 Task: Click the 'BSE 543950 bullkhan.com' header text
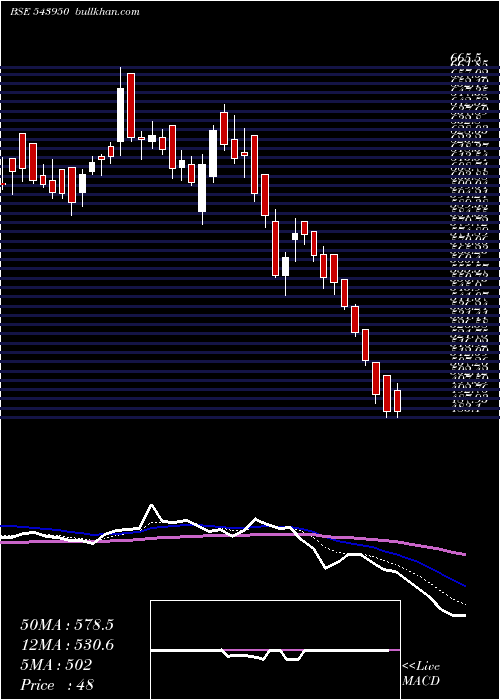click(75, 12)
